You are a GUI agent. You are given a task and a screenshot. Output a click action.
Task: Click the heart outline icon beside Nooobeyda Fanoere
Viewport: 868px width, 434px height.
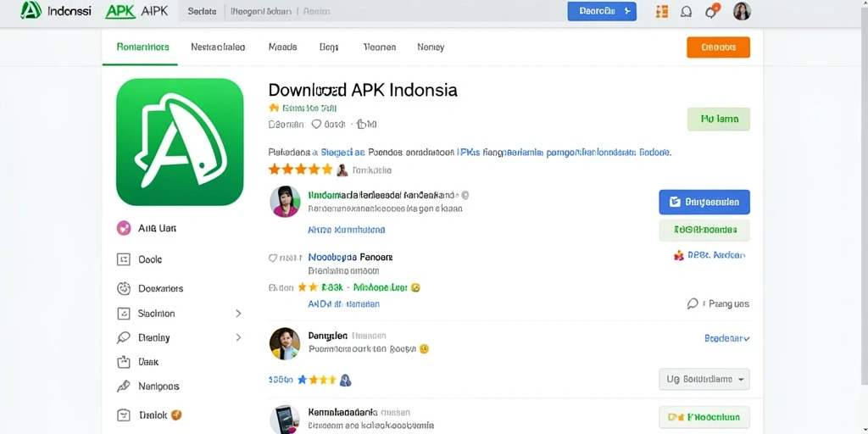pyautogui.click(x=272, y=258)
